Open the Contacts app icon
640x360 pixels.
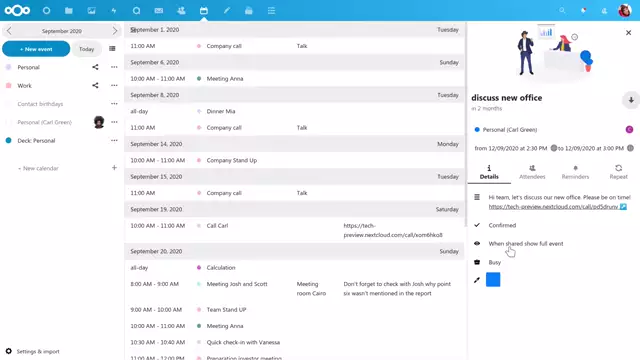tap(181, 11)
